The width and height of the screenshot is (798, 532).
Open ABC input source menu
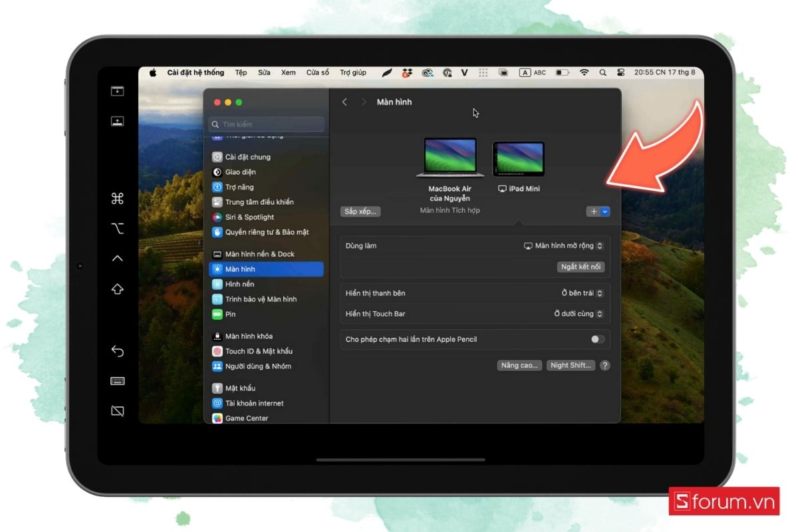click(533, 72)
